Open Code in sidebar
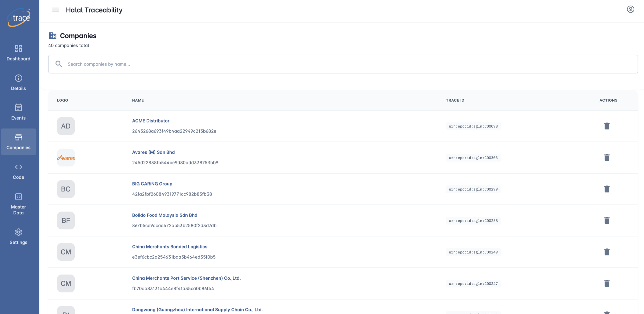The height and width of the screenshot is (314, 644). point(19,171)
